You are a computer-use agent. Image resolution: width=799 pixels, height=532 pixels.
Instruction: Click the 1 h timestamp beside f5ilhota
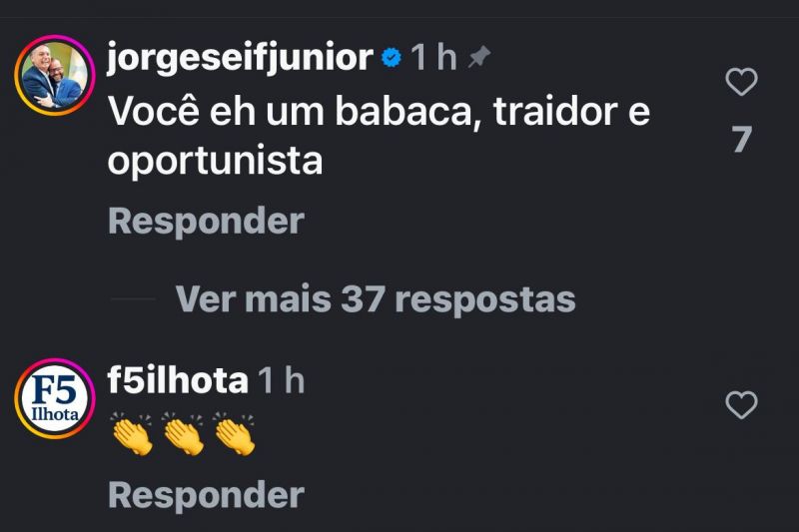(x=281, y=380)
